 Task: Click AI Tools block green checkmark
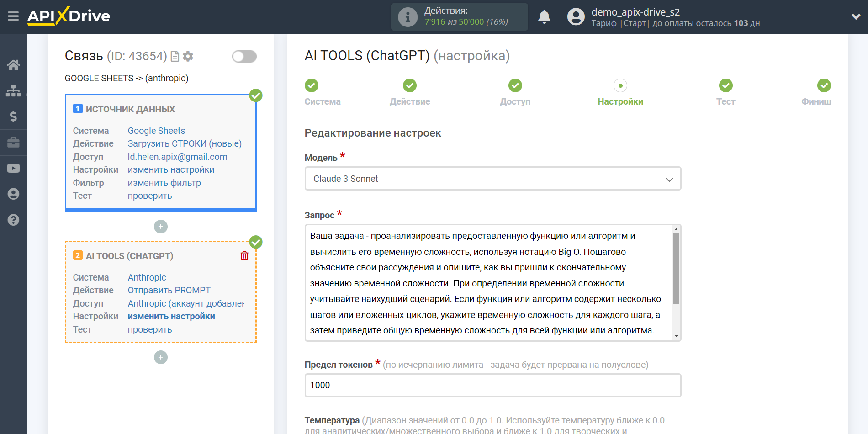pos(256,242)
